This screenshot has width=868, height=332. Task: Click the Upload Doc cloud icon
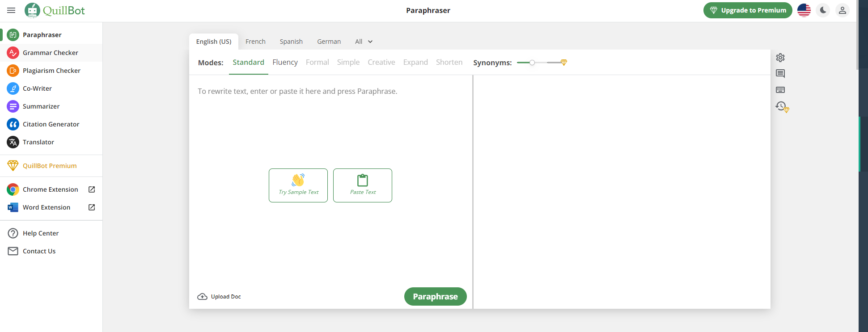coord(202,297)
